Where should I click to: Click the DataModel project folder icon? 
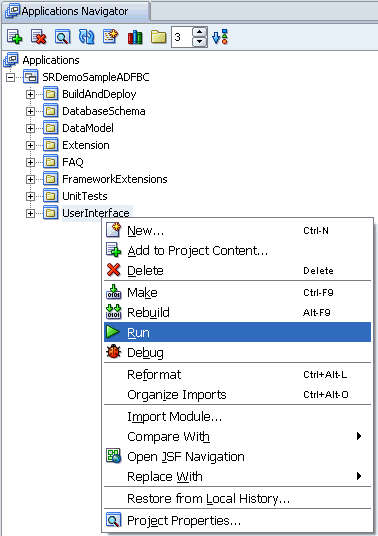coord(51,128)
